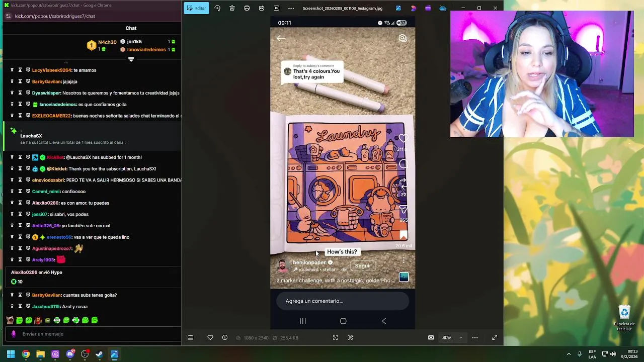Print the image using the printer icon

[x=247, y=8]
